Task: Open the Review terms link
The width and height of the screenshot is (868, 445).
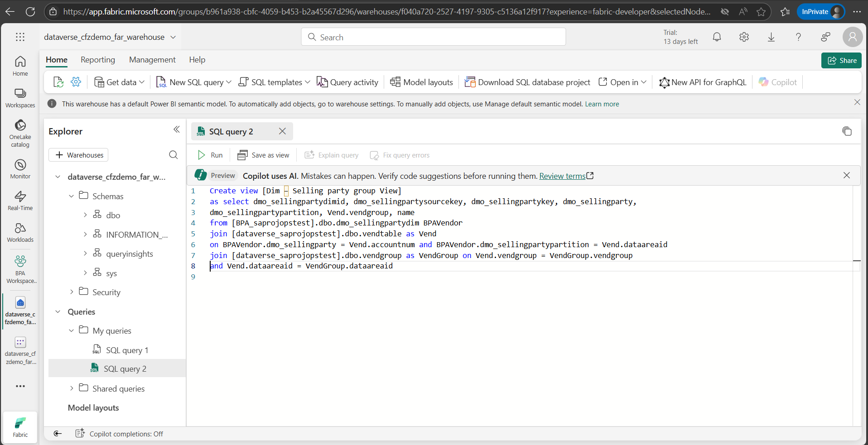Action: (x=562, y=176)
